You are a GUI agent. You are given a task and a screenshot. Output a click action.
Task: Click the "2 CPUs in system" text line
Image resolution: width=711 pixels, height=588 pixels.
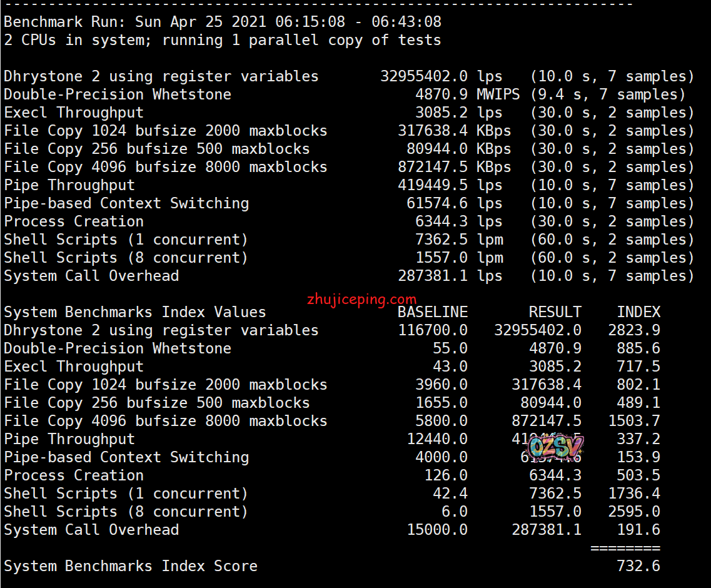click(x=223, y=40)
